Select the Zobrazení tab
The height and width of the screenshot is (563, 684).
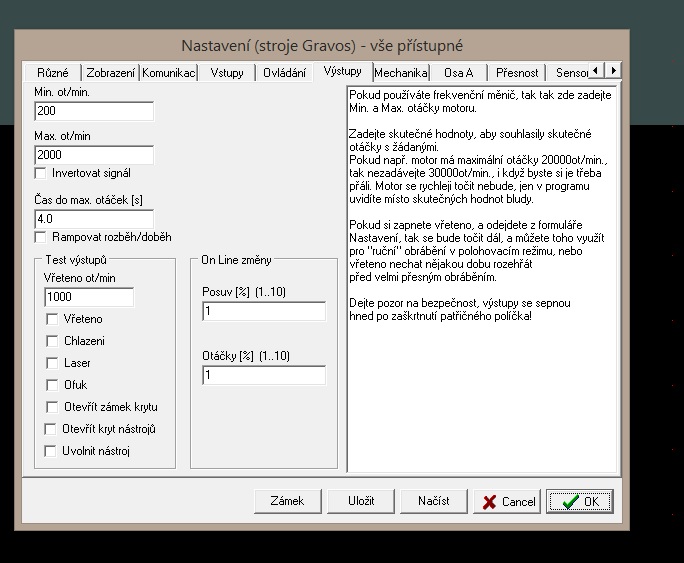point(110,73)
